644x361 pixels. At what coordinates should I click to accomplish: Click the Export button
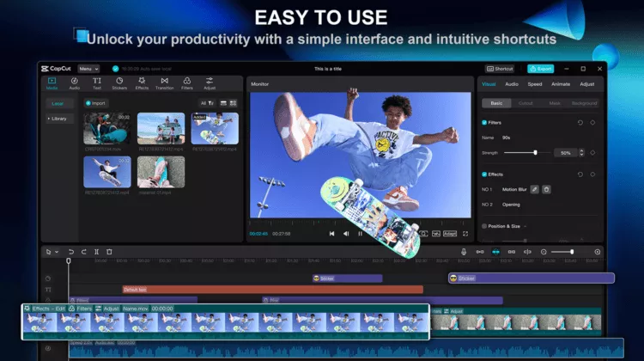[540, 68]
